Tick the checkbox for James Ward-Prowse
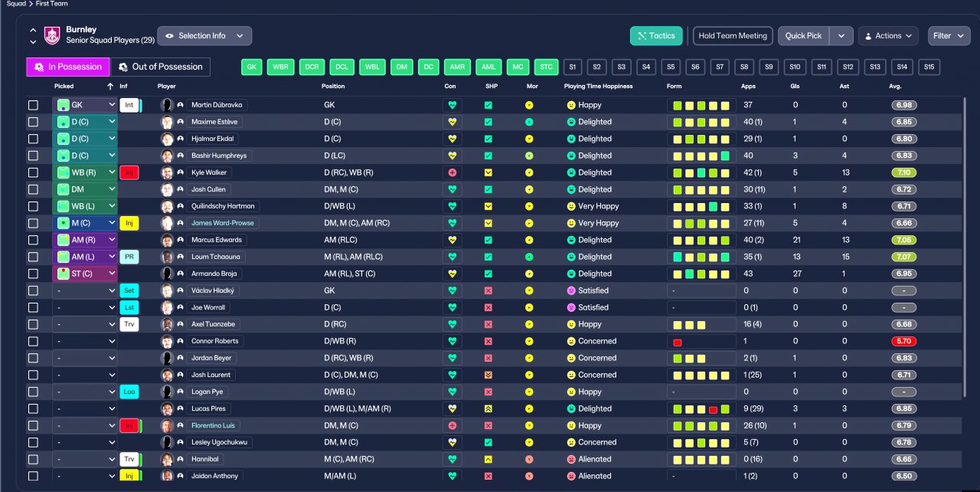Image resolution: width=980 pixels, height=492 pixels. [x=33, y=223]
